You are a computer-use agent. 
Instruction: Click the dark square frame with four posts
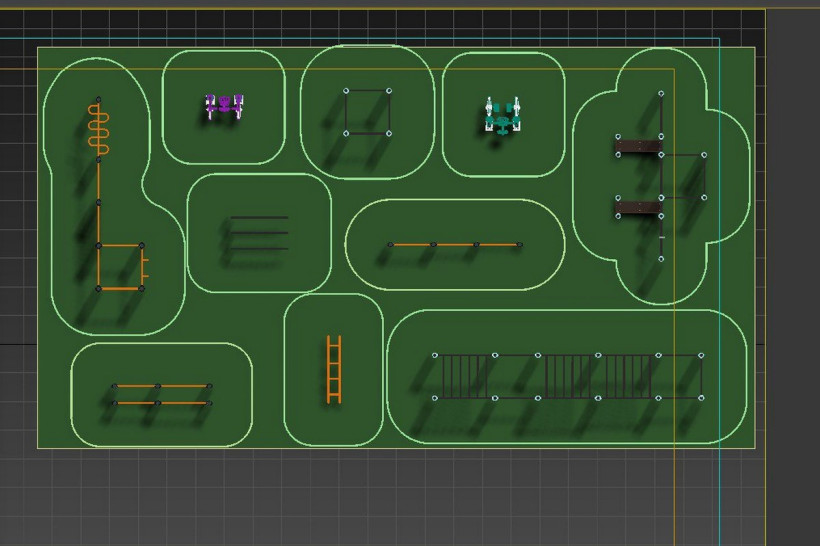[368, 111]
